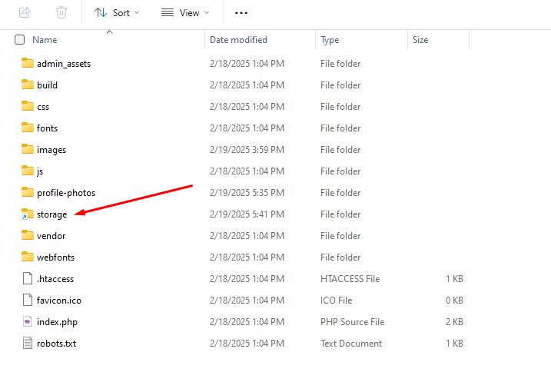This screenshot has width=551, height=392.
Task: Select the images folder entry
Action: 51,150
